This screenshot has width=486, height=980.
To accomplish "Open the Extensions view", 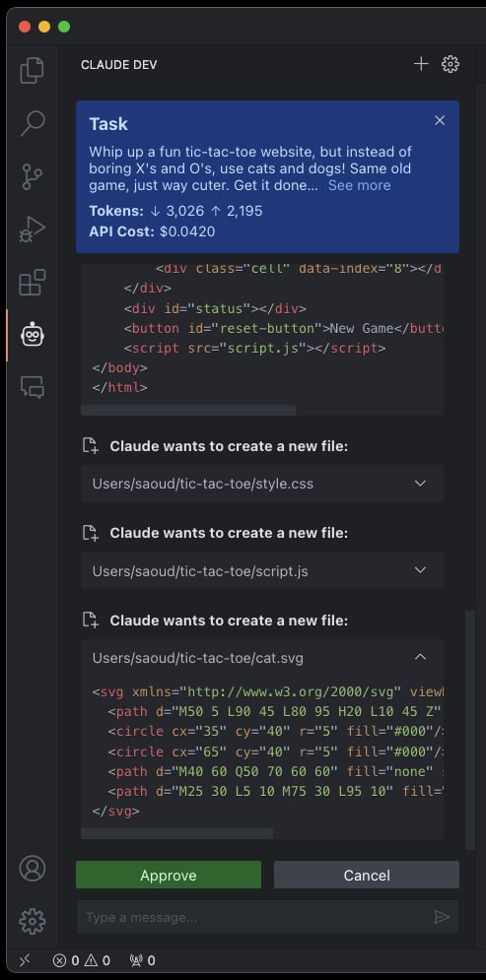I will tap(32, 283).
